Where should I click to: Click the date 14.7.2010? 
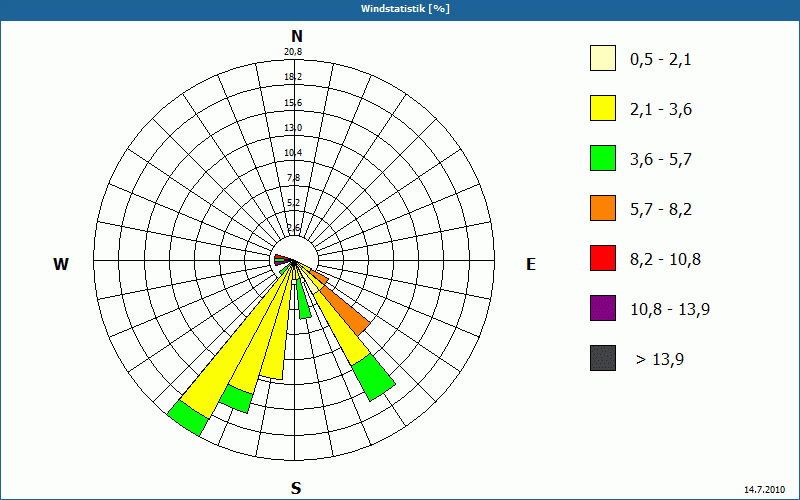click(x=764, y=490)
